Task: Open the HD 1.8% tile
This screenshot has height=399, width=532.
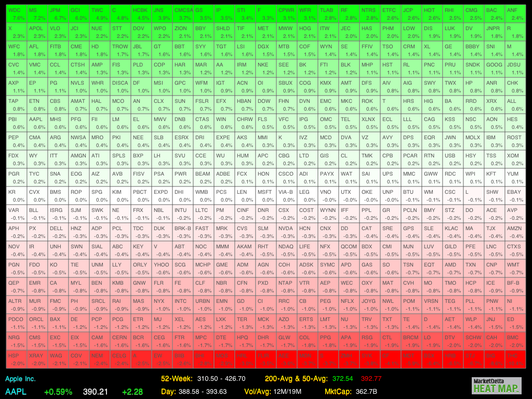Action: coord(99,50)
